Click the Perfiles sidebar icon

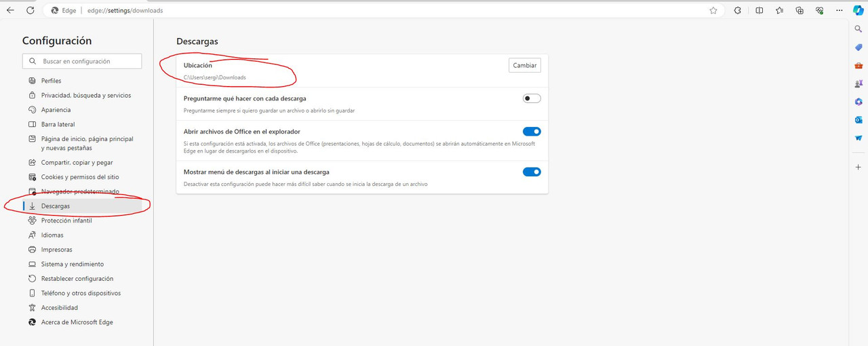(32, 81)
